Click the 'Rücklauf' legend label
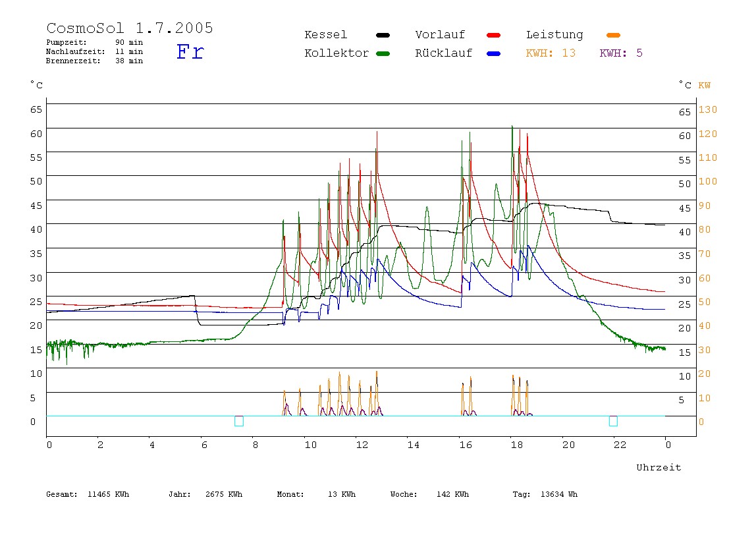 point(444,53)
